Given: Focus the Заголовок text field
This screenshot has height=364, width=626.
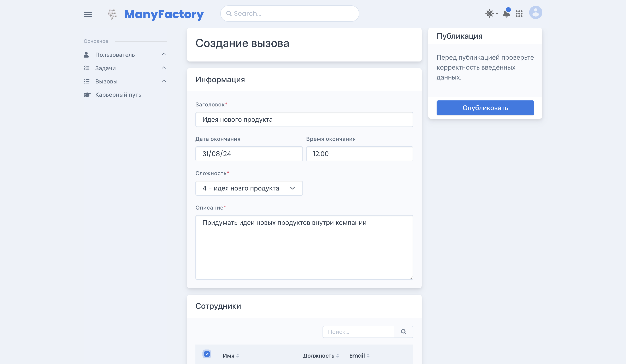Looking at the screenshot, I should [x=304, y=119].
